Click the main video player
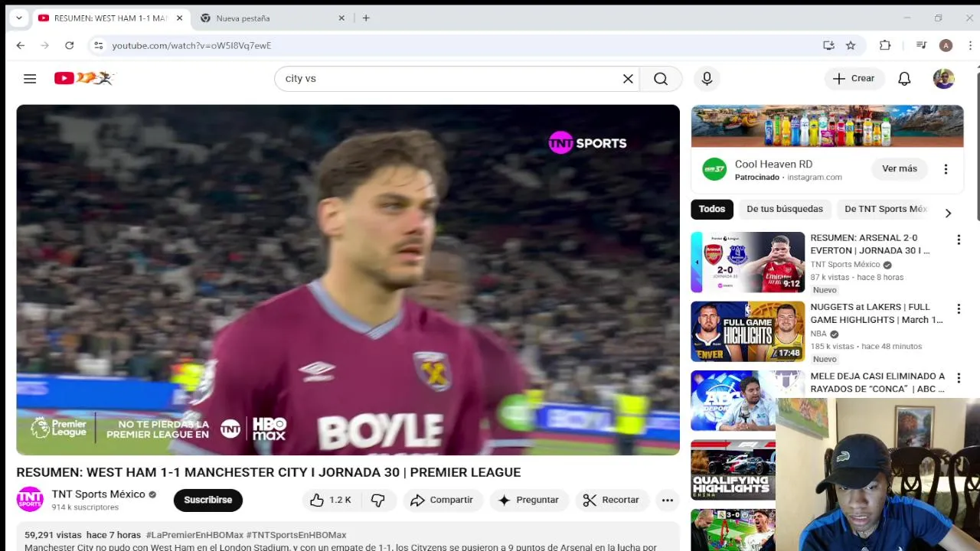The image size is (980, 551). click(348, 280)
